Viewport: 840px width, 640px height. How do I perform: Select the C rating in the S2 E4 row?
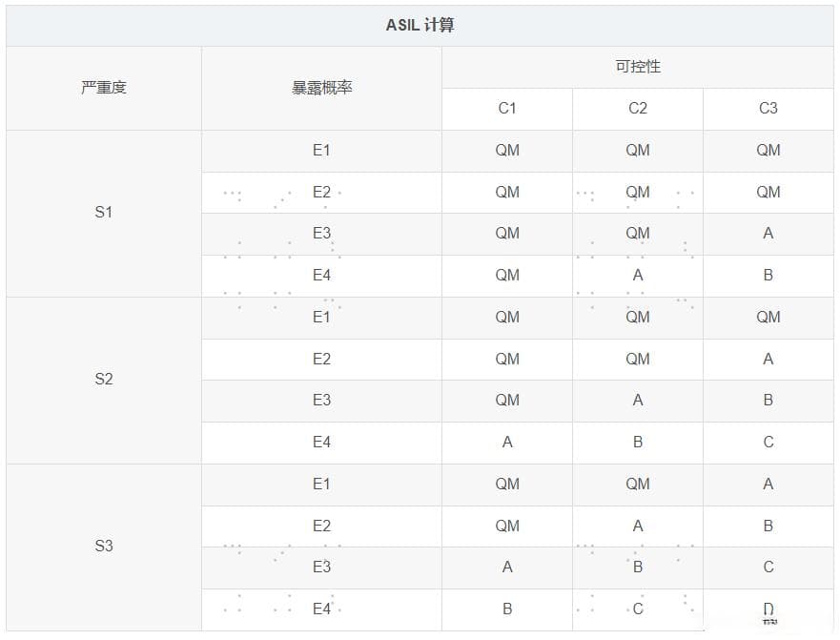click(768, 443)
